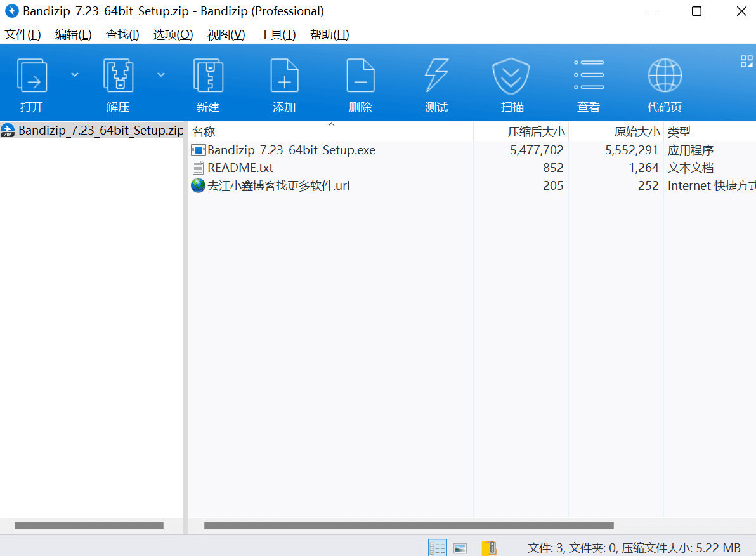Click the status text 文件: 3, 文件夹: 0
This screenshot has height=556, width=756.
572,548
